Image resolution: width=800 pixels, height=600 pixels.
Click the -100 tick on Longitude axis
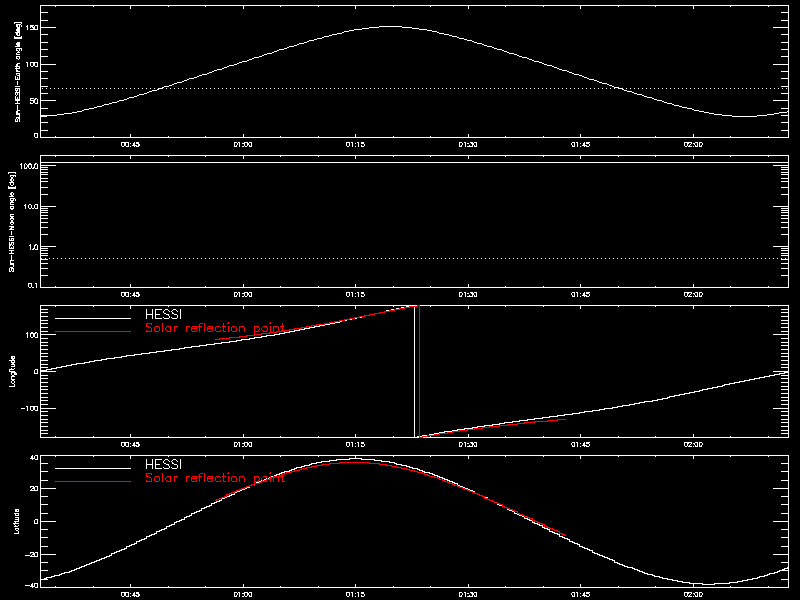pyautogui.click(x=30, y=409)
